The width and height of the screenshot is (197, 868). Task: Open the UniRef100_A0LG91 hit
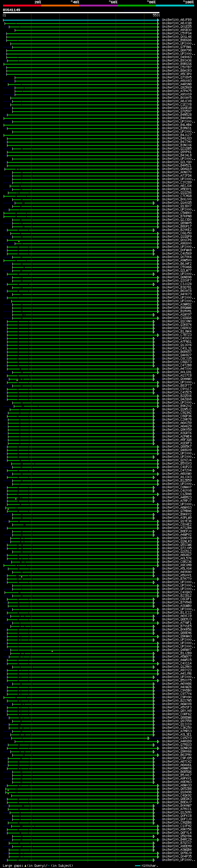(176, 372)
